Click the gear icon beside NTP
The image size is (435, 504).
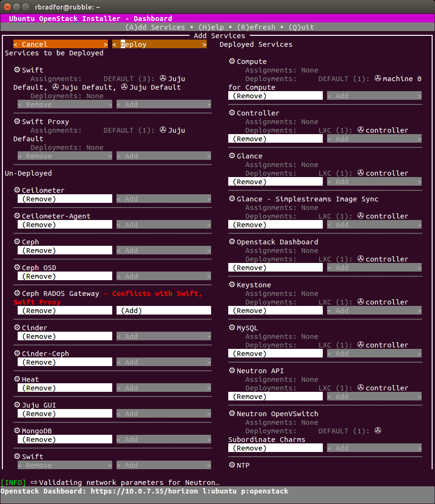pyautogui.click(x=232, y=465)
